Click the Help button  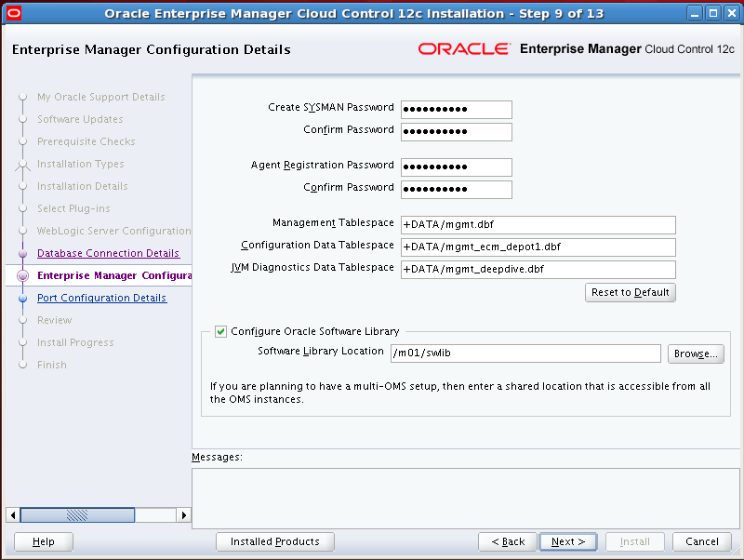coord(43,541)
